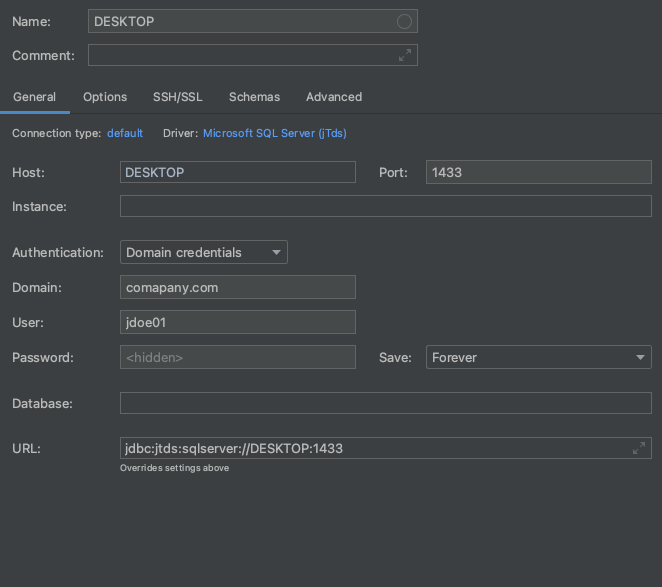Click the Domain field with comapany.com
The height and width of the screenshot is (587, 662).
pos(238,287)
